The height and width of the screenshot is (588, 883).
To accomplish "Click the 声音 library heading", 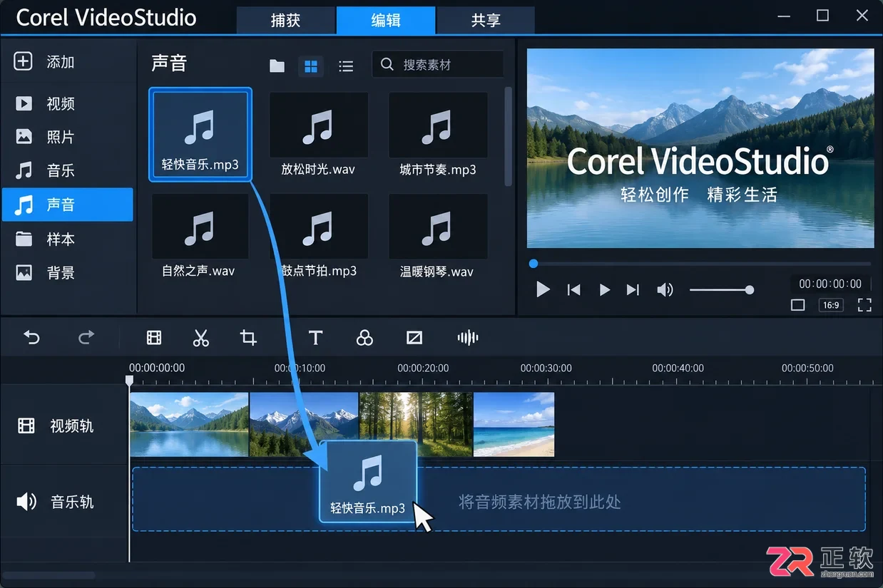I will (x=169, y=63).
